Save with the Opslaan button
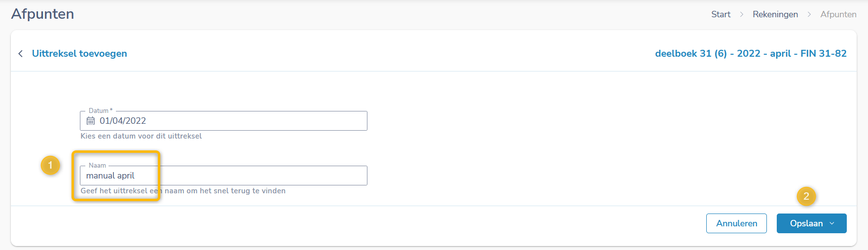The height and width of the screenshot is (250, 868). 806,223
